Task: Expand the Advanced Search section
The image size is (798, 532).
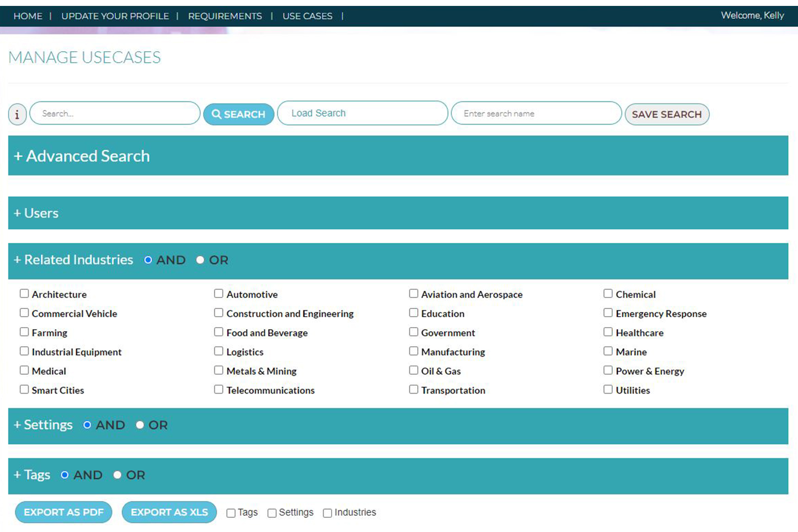Action: 82,156
